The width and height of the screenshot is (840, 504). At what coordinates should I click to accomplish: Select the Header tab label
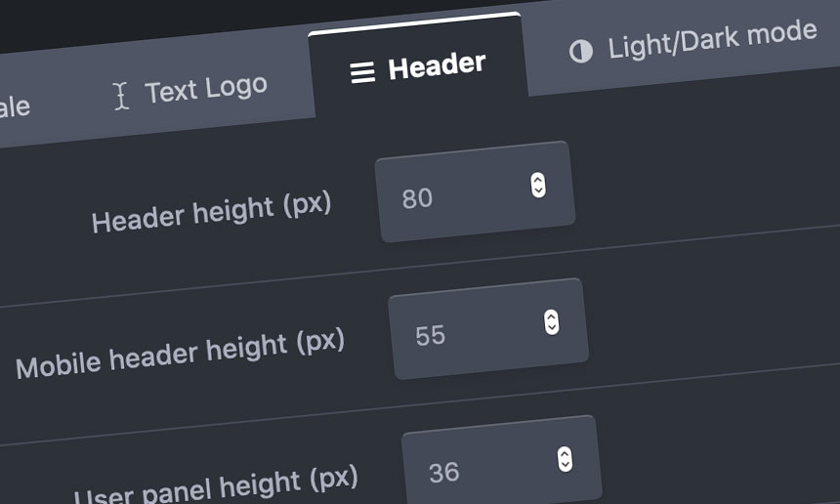(436, 66)
